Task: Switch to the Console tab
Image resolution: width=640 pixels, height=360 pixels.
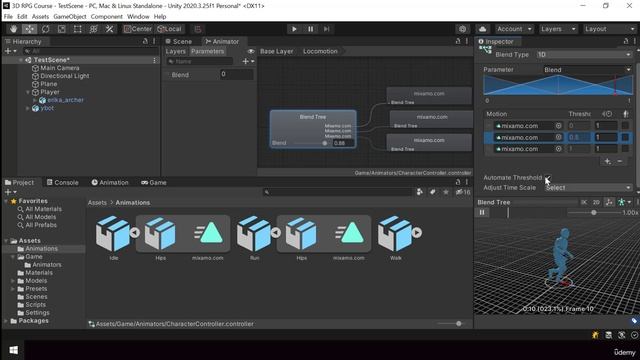Action: (x=62, y=182)
